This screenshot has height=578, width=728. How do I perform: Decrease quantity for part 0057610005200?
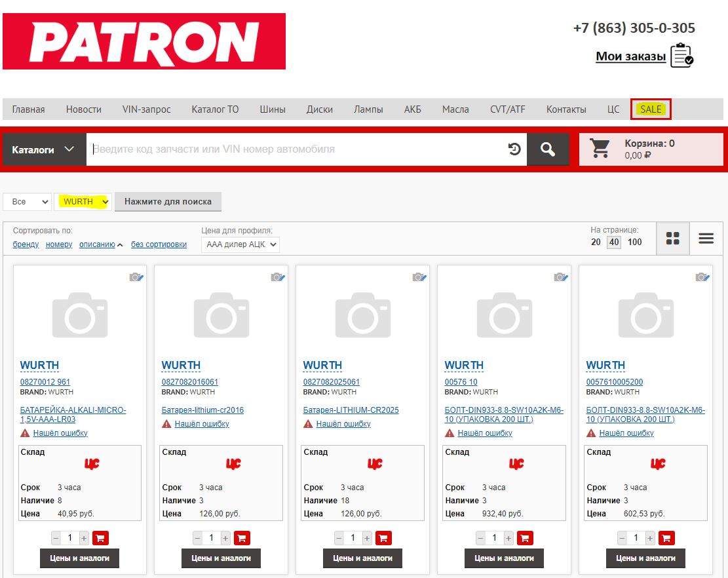coord(622,539)
